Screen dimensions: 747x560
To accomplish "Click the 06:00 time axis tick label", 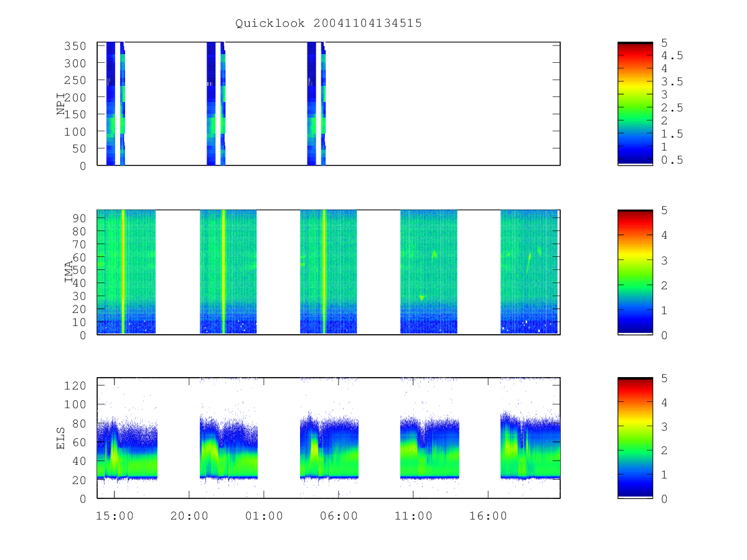I will click(339, 516).
